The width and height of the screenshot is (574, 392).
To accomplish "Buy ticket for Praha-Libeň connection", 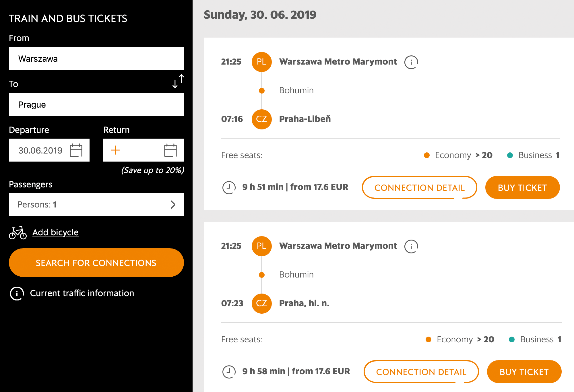I will tap(522, 187).
